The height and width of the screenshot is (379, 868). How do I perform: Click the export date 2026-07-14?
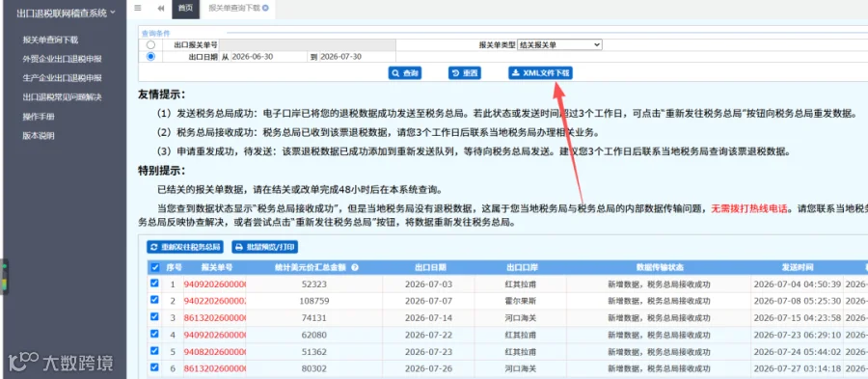tap(429, 318)
